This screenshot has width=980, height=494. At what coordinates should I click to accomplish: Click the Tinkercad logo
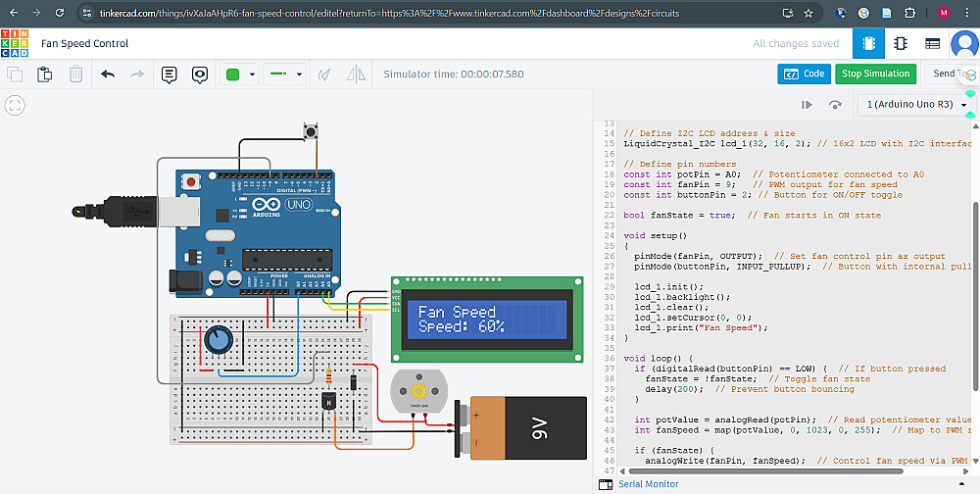[15, 44]
